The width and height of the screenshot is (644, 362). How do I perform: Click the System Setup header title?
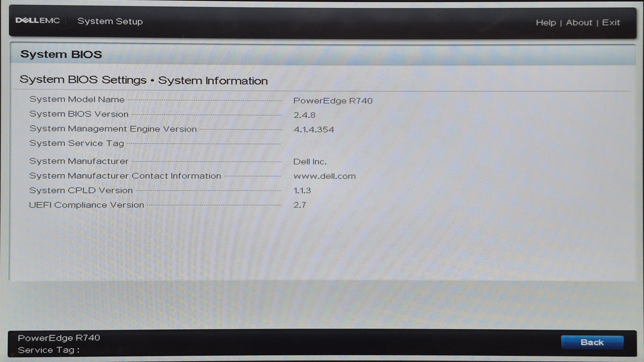(110, 21)
